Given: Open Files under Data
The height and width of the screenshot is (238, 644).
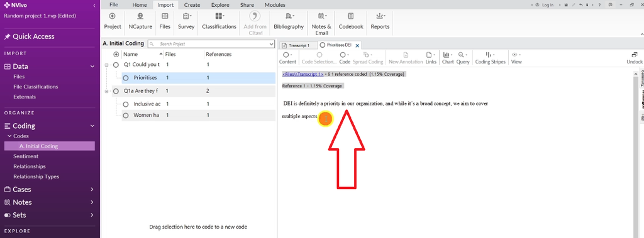Looking at the screenshot, I should (x=19, y=77).
